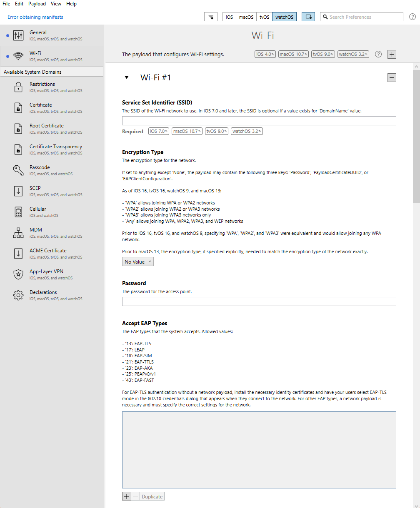Screen dimensions: 420x508
Task: Open the Declarations gear icon
Action: coord(18,295)
